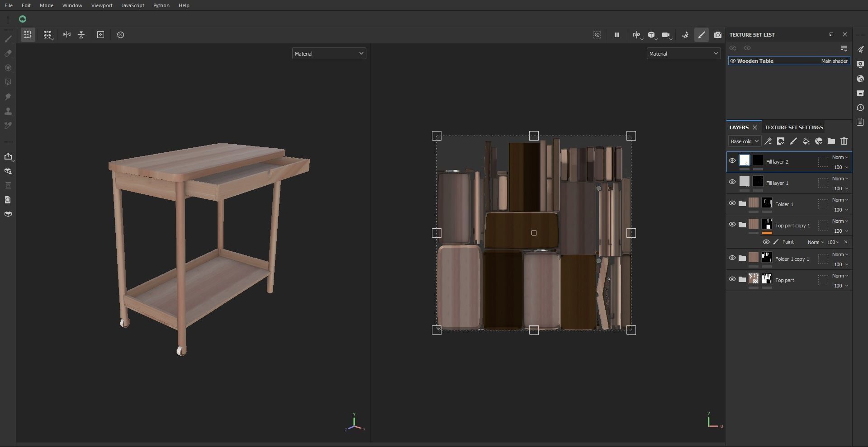Toggle hide selection overlay icon

pos(597,35)
